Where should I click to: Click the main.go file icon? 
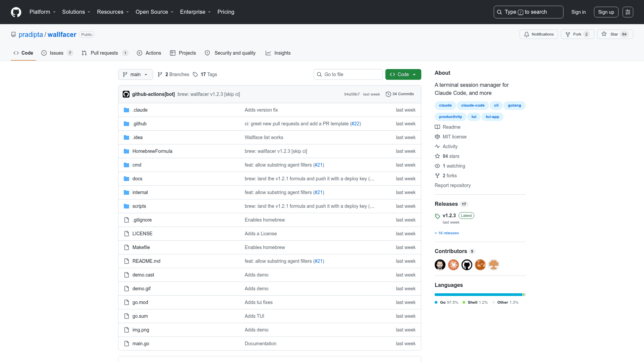click(126, 344)
